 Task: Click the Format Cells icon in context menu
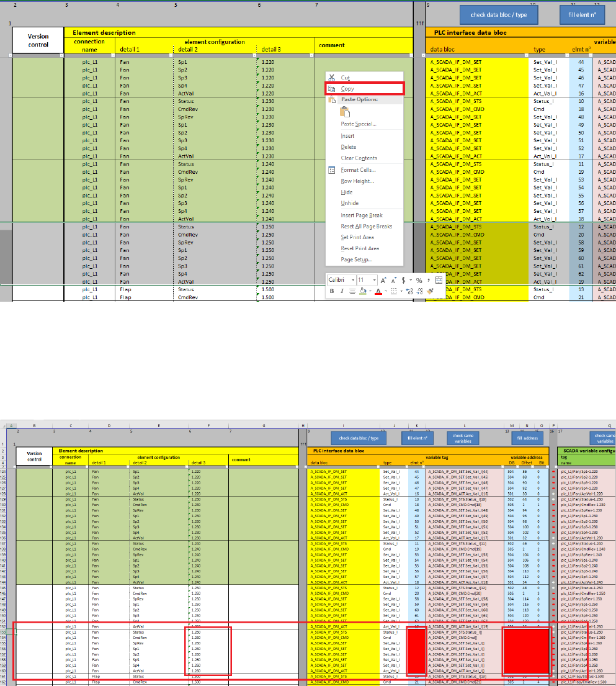(x=332, y=170)
